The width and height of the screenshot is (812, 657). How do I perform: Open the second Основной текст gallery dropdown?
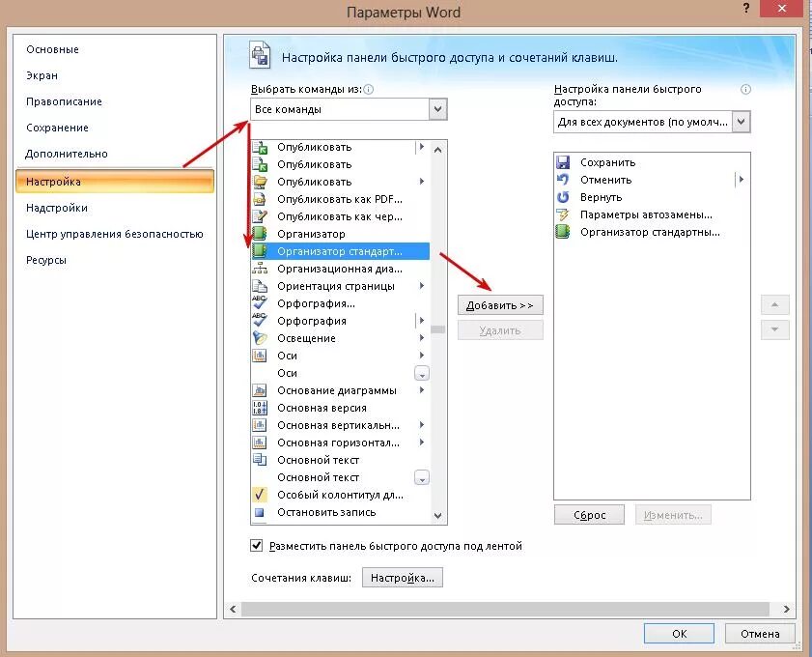click(422, 477)
